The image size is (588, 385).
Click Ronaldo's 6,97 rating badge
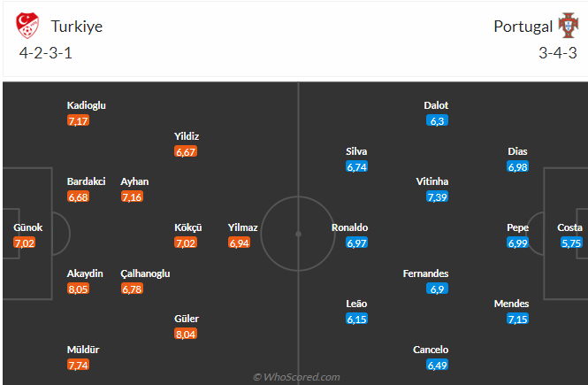(356, 243)
